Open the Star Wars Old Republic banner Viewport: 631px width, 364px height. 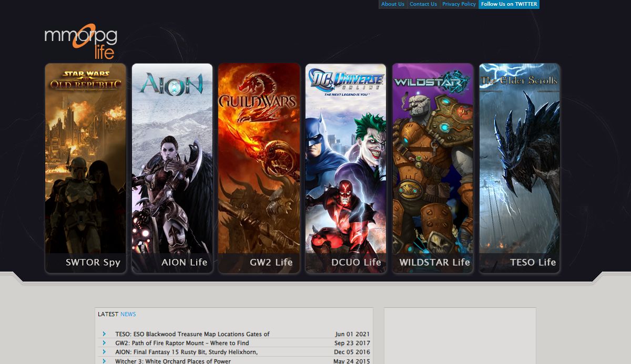[x=86, y=168]
